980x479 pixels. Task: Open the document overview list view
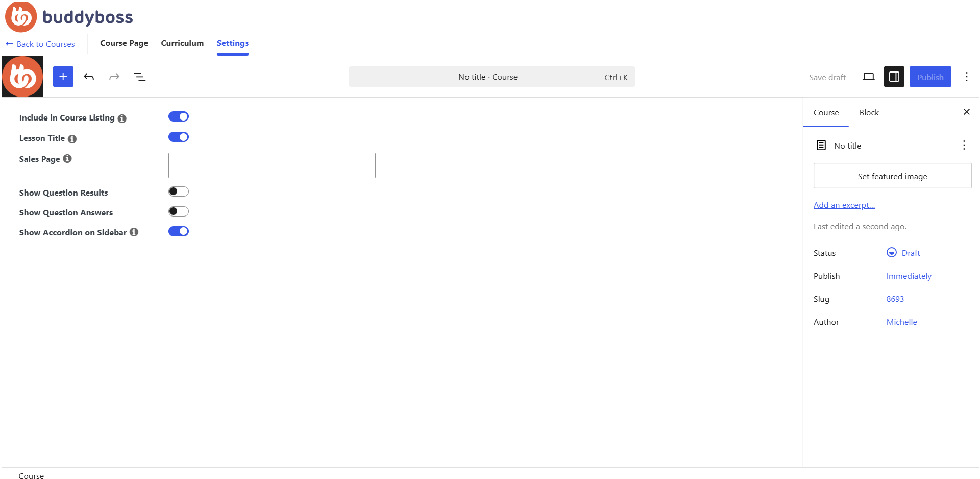(140, 77)
